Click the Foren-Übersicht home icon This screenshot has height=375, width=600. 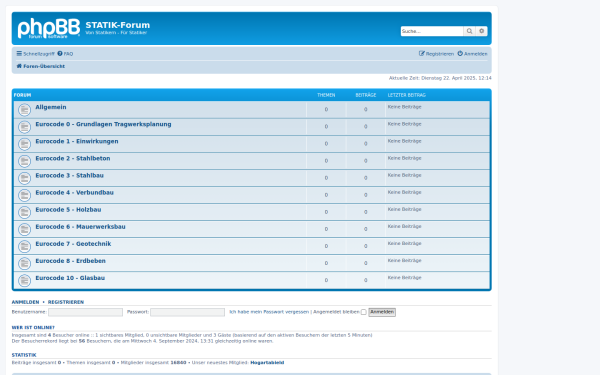(19, 66)
